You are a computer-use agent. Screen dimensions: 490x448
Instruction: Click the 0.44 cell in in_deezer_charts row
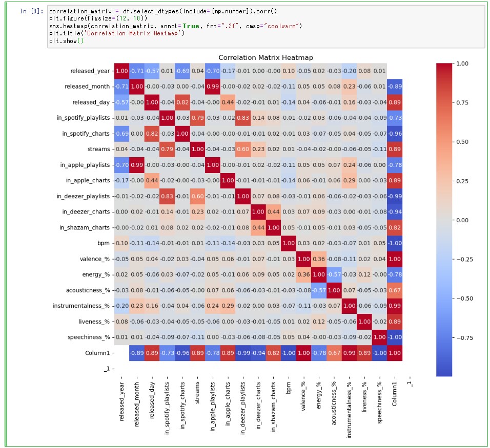[273, 211]
